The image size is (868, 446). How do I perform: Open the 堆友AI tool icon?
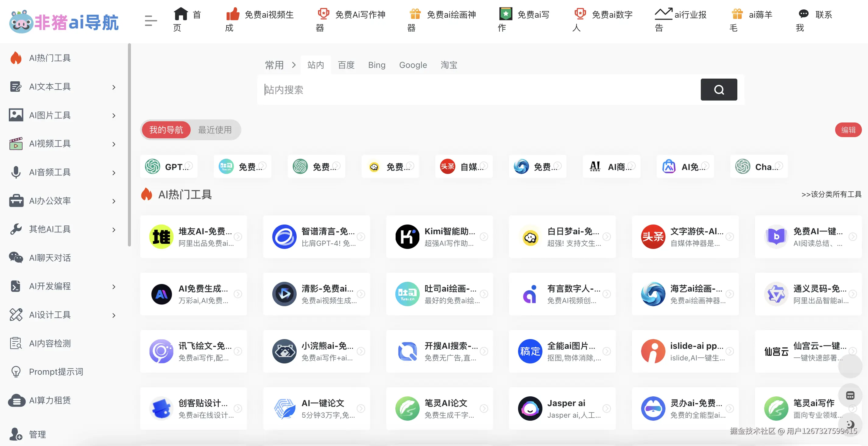pyautogui.click(x=161, y=237)
